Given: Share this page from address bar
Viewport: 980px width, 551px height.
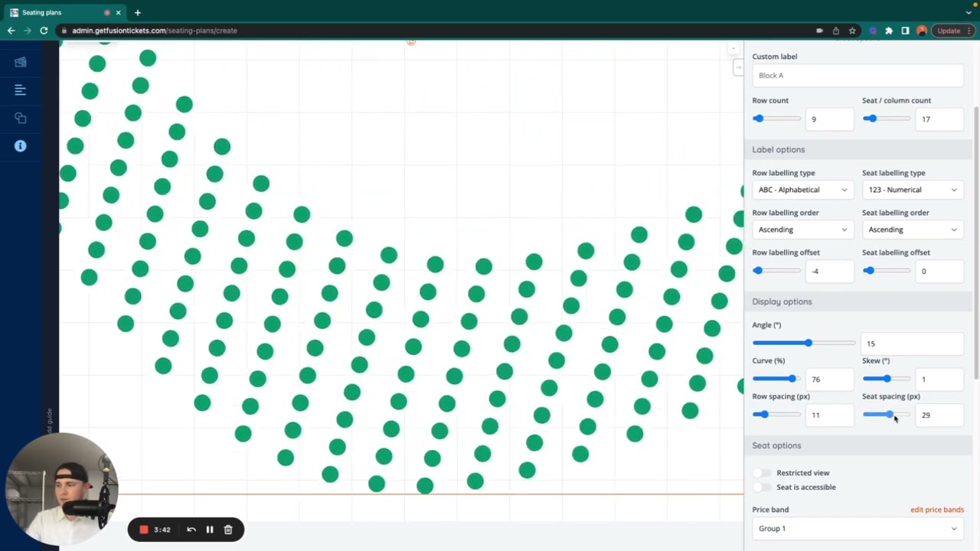Looking at the screenshot, I should coord(836,31).
